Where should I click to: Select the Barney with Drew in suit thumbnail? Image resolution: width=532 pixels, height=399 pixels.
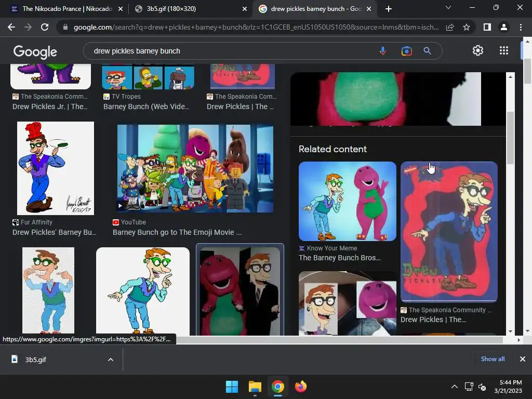pyautogui.click(x=240, y=291)
